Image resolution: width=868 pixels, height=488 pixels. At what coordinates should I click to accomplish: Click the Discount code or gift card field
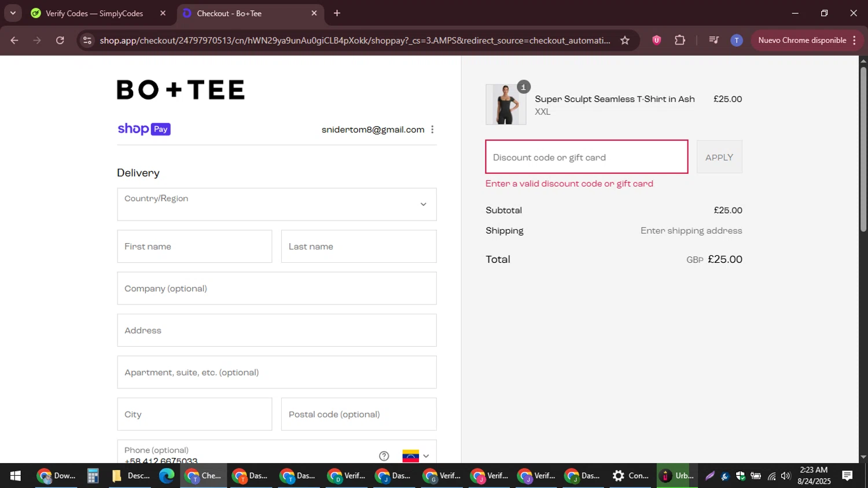587,157
